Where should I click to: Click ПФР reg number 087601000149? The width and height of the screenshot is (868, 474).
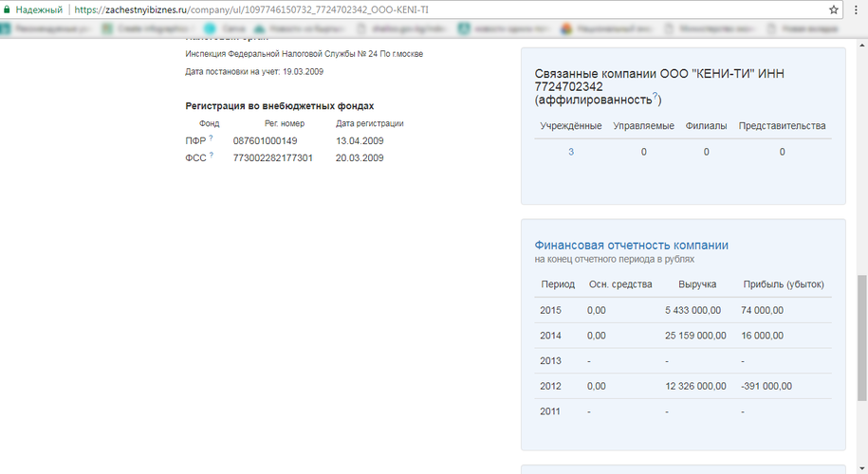point(266,141)
